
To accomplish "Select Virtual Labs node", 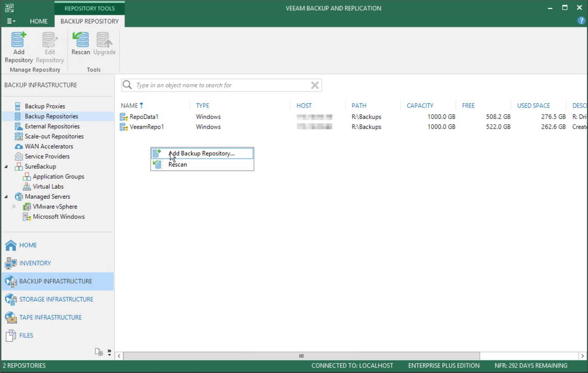I will pos(48,186).
